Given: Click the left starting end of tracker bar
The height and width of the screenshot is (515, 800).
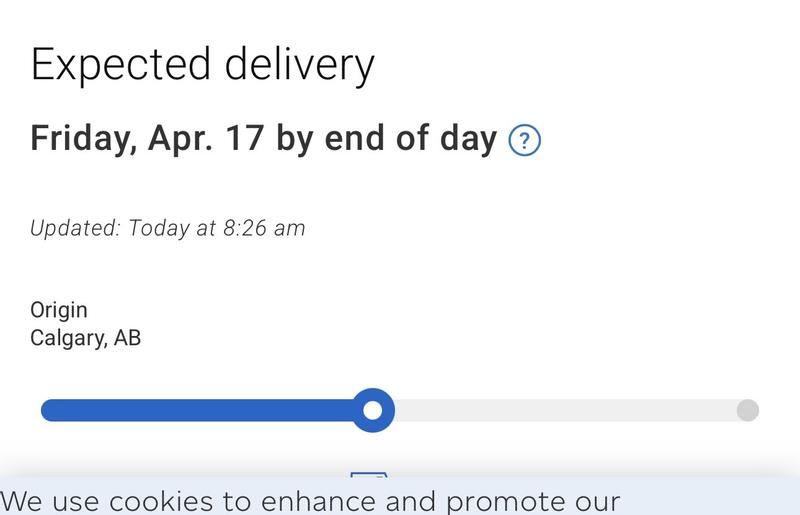Looking at the screenshot, I should 48,410.
